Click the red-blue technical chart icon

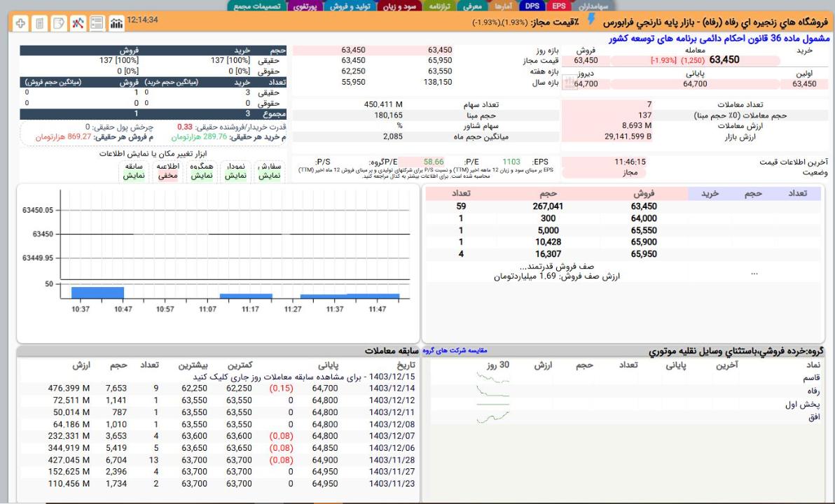[76, 22]
